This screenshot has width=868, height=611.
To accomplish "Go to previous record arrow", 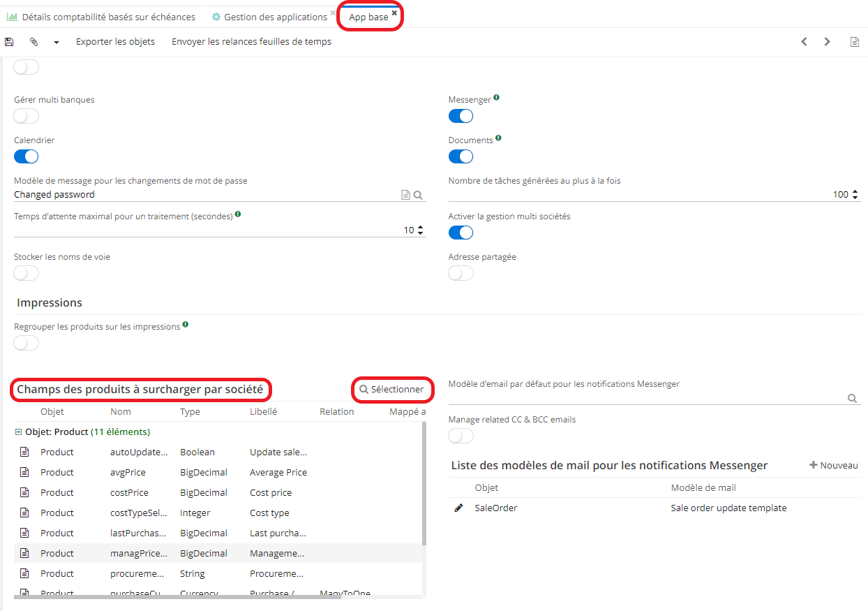I will [x=804, y=42].
